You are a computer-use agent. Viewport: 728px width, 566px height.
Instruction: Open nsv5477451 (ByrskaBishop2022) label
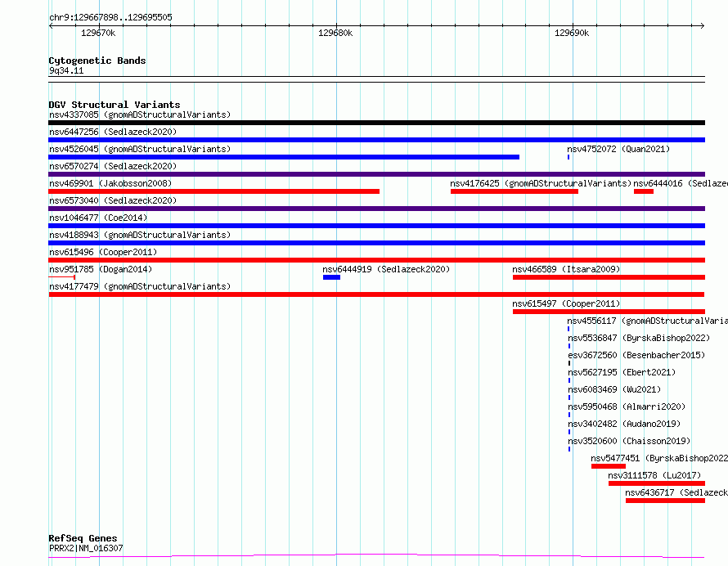[659, 458]
